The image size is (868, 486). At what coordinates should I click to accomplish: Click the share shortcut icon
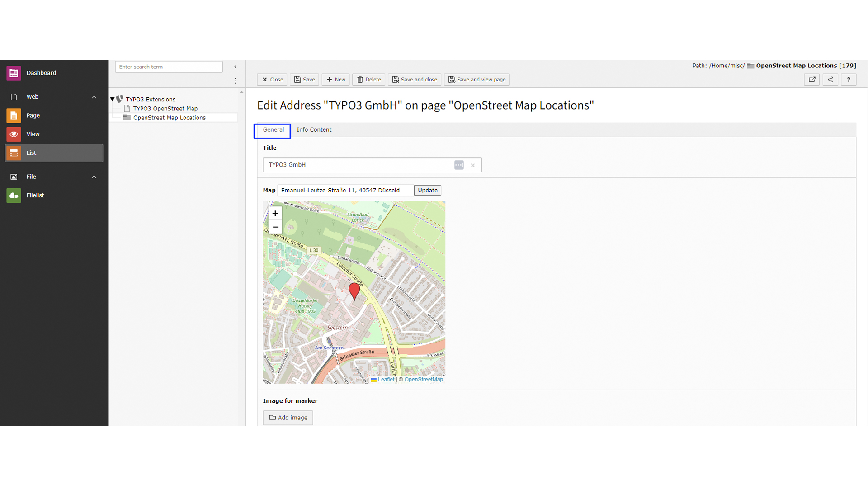click(830, 80)
